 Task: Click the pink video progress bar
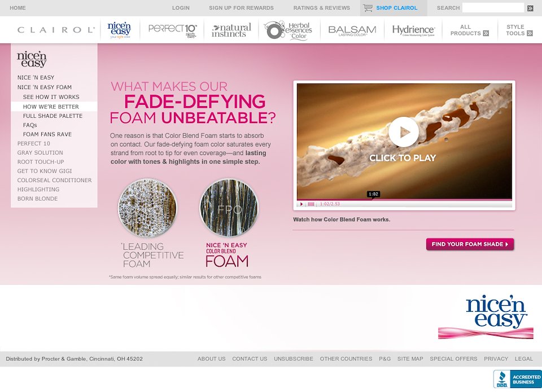coord(404,200)
